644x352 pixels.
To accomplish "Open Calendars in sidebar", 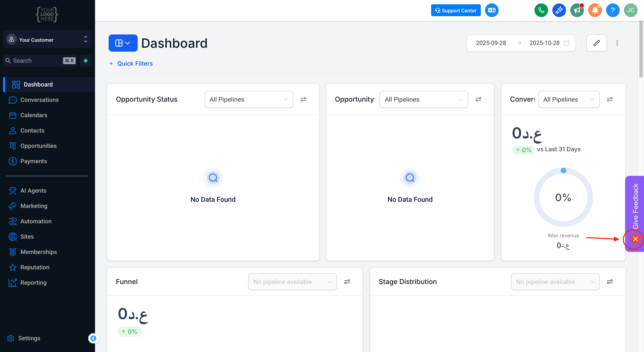I will (x=34, y=115).
